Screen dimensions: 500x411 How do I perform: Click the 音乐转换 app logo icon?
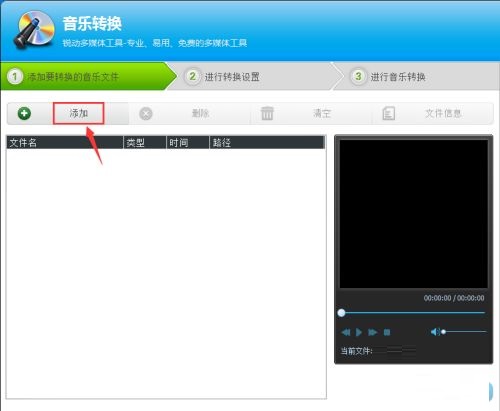tap(34, 29)
